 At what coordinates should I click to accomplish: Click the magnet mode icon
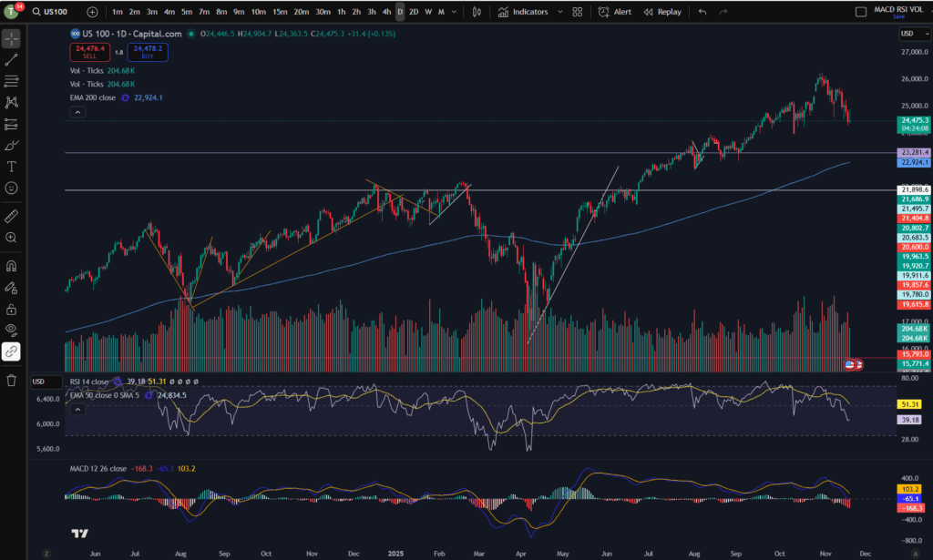click(11, 266)
